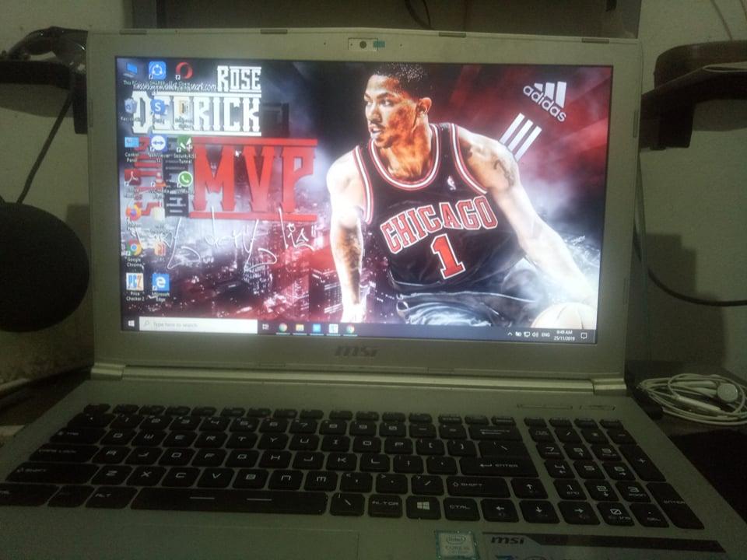Image resolution: width=747 pixels, height=560 pixels.
Task: Expand the hidden system tray icons
Action: point(510,334)
